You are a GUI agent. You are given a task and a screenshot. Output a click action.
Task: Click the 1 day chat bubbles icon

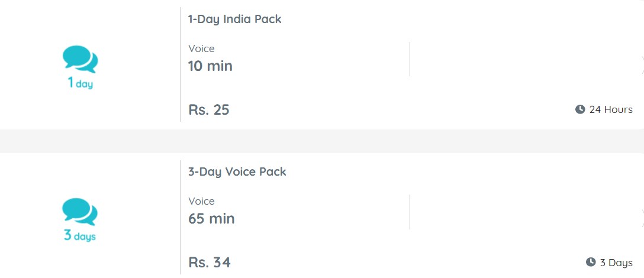tap(80, 59)
